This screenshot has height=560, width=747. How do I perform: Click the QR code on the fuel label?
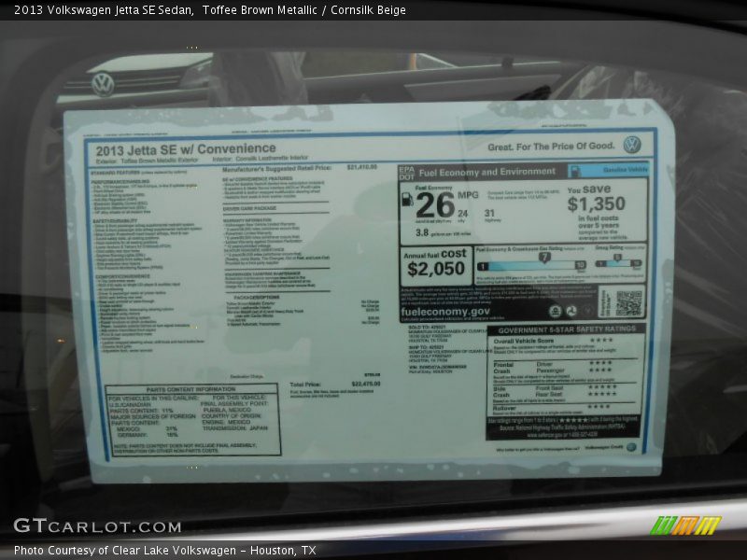pos(628,303)
